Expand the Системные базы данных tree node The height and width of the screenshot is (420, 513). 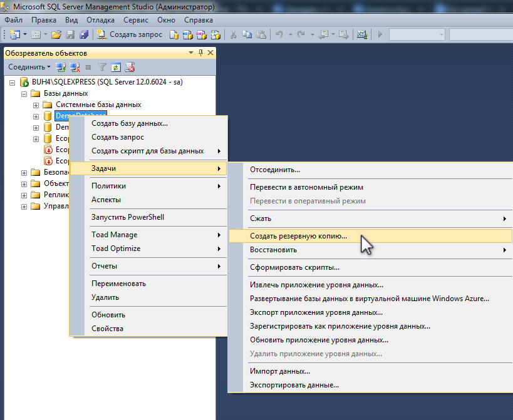click(x=36, y=105)
